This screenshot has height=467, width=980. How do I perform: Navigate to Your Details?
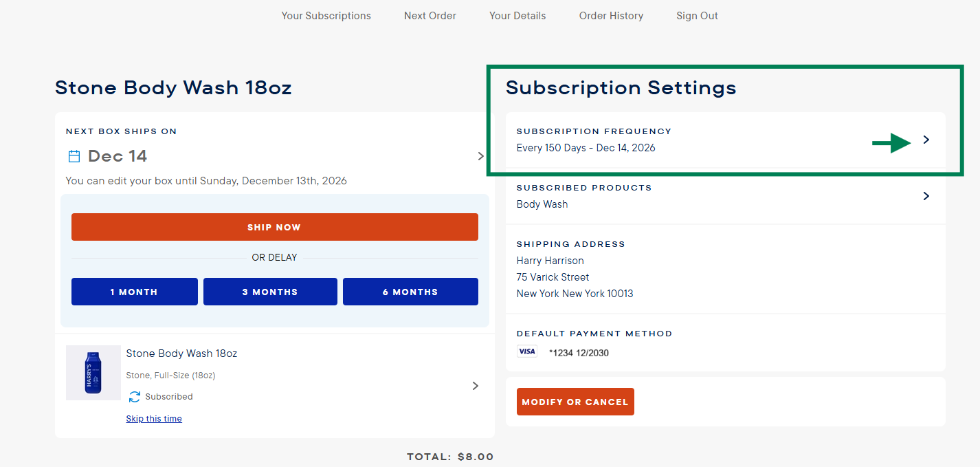click(x=517, y=16)
